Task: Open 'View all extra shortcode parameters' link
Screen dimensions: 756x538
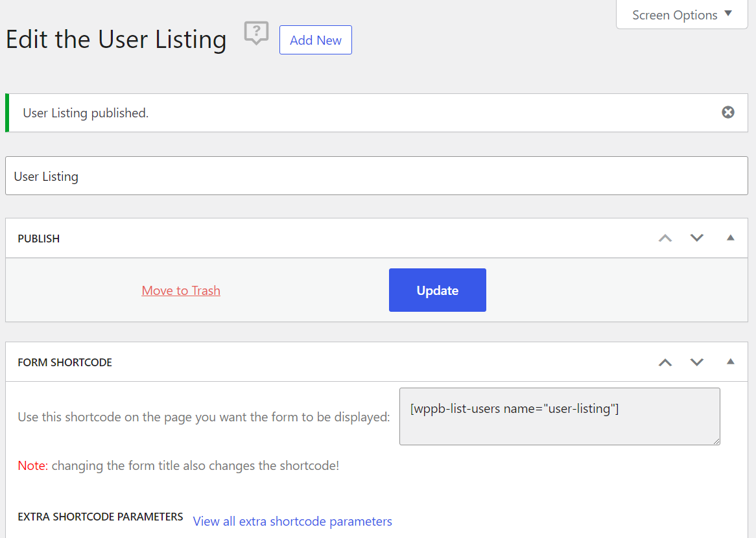Action: 292,522
